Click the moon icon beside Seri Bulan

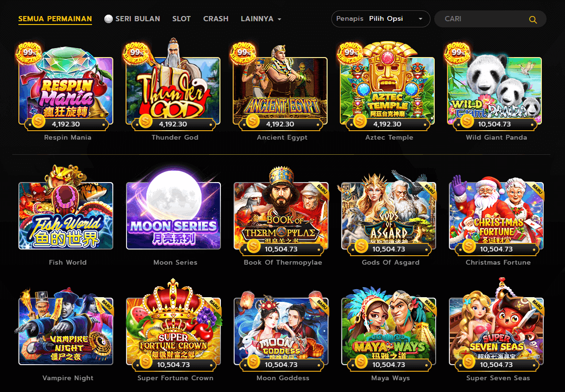[x=108, y=19]
